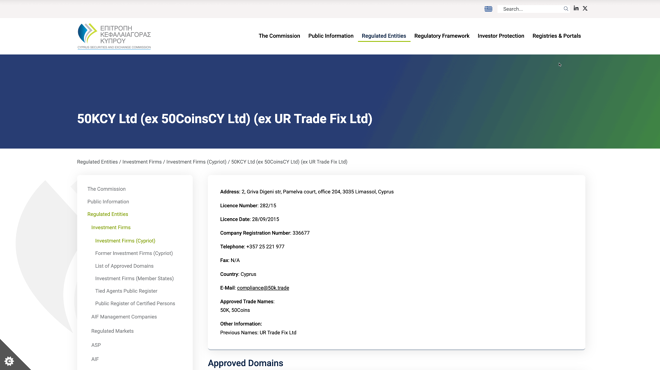Open AIF Management Companies sidebar entry
The image size is (660, 370).
click(x=124, y=317)
